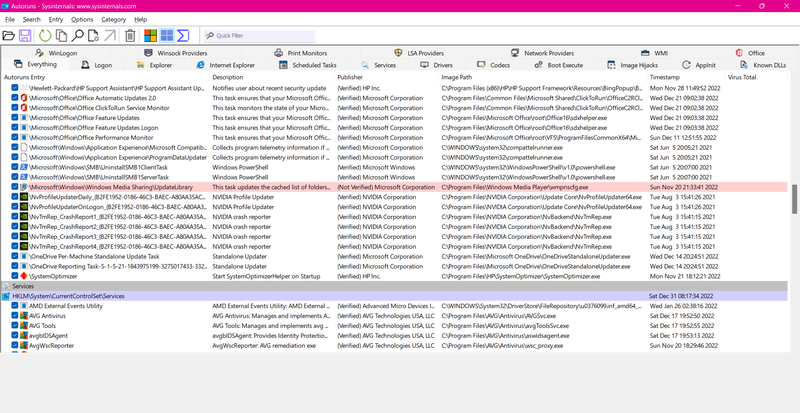Click the blue Windows logo filter icon
Screen dimensions: 800x413
coord(166,36)
